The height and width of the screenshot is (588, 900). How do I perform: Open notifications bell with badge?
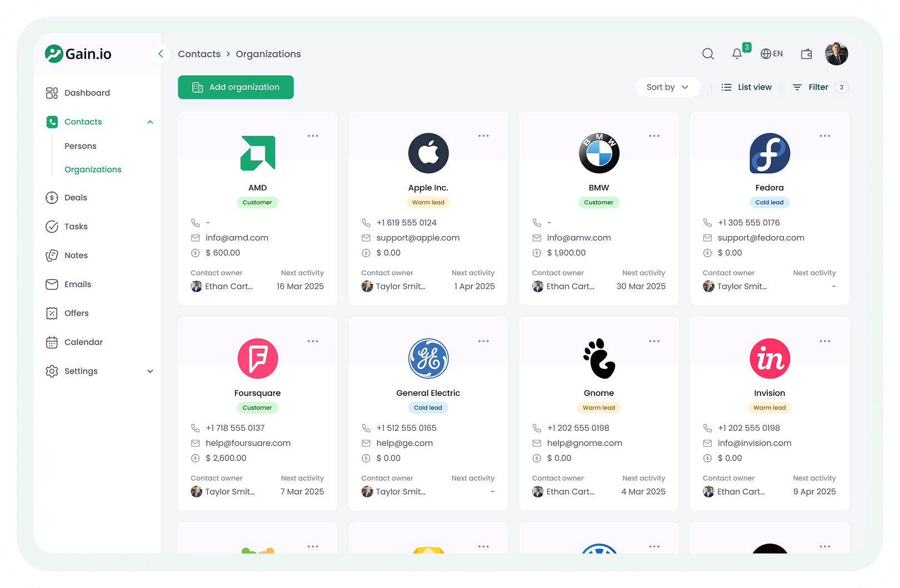(x=737, y=54)
